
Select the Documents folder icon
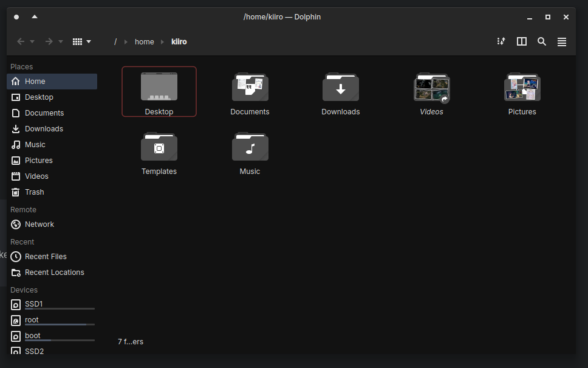click(250, 87)
